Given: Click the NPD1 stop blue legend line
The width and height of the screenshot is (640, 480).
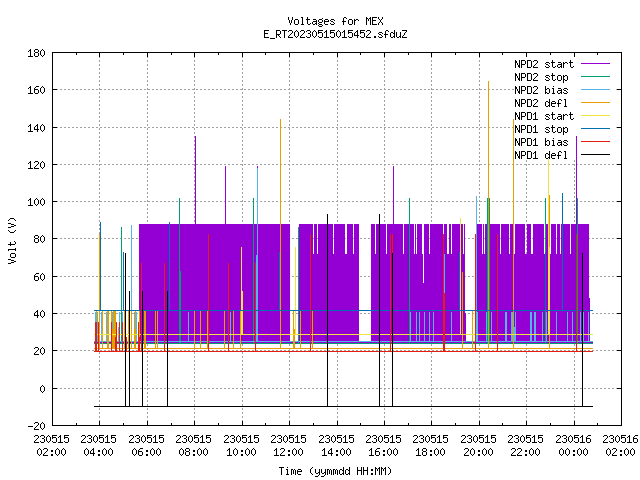Looking at the screenshot, I should coord(595,129).
